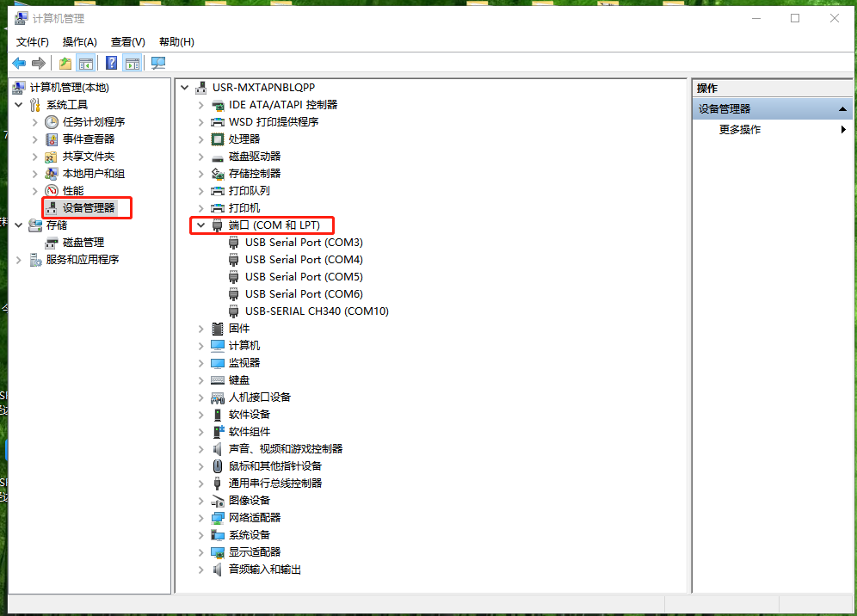Click the 图像设备 camera icon
The height and width of the screenshot is (616, 857).
coord(218,501)
